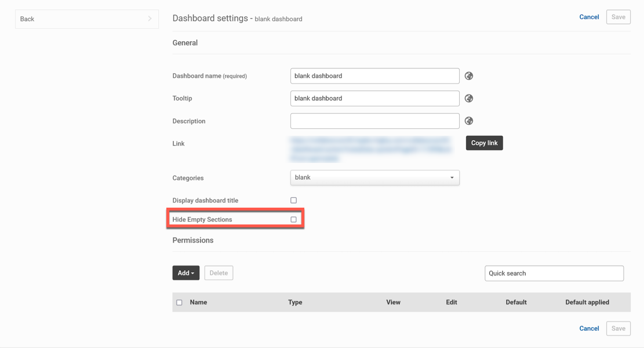Screen dimensions: 644x348
Task: Click the empty Description input field
Action: point(374,121)
